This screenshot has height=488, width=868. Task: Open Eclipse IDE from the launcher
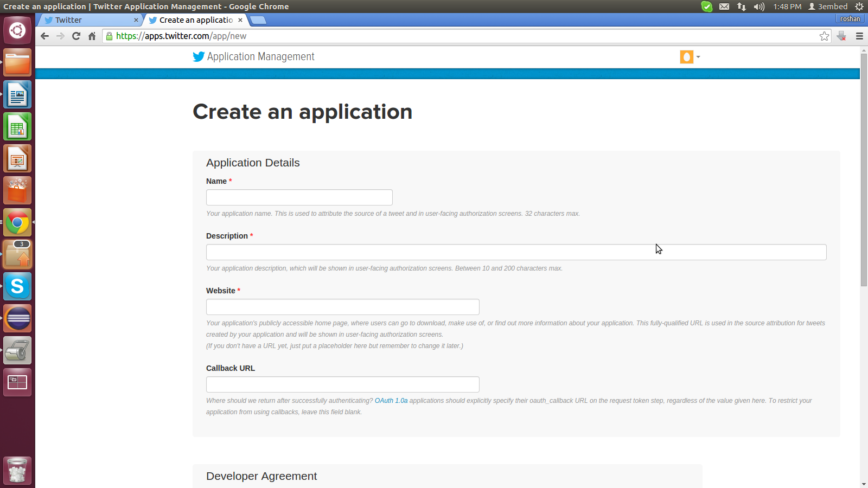tap(17, 319)
